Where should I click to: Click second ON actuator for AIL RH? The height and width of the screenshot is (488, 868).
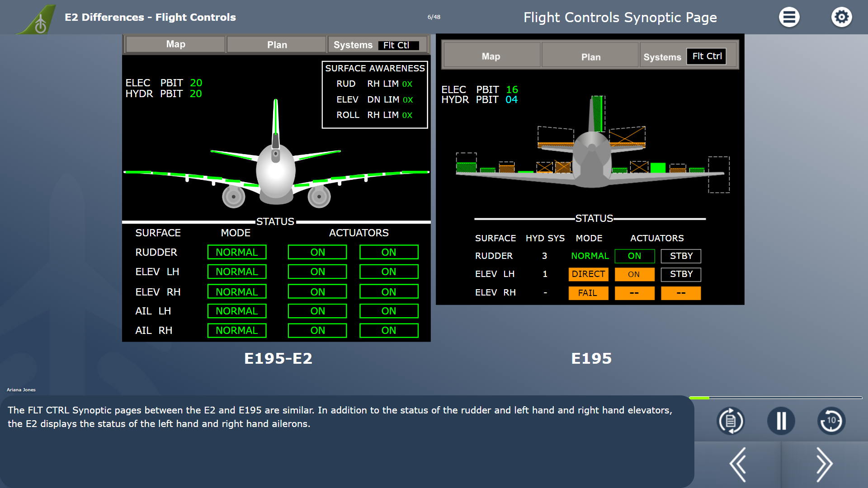tap(389, 330)
